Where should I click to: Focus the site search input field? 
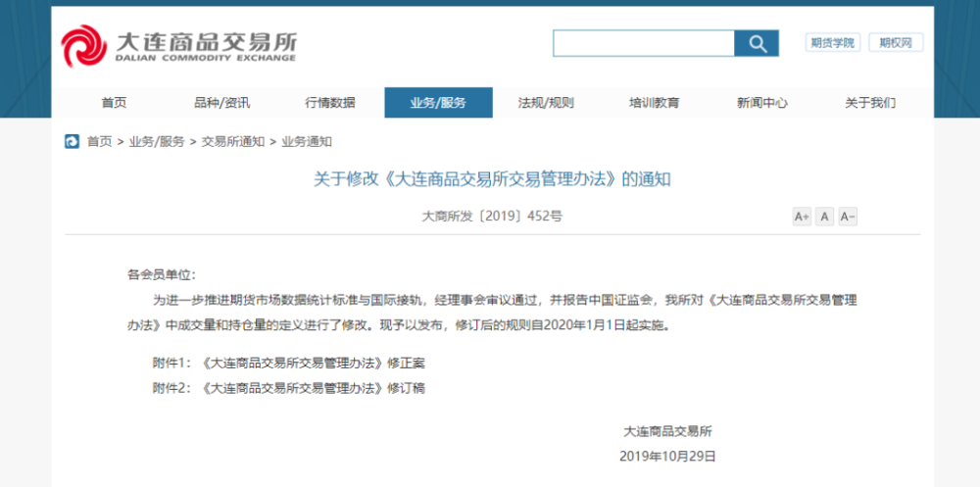coord(644,43)
